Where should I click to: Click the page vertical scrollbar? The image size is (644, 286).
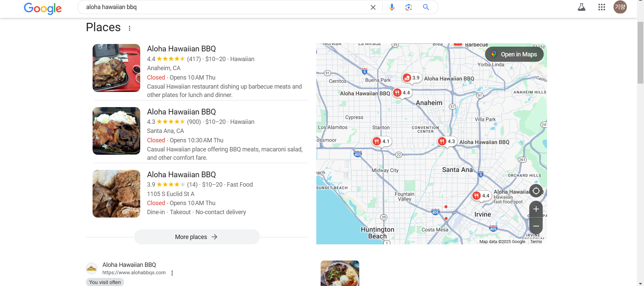[640, 53]
